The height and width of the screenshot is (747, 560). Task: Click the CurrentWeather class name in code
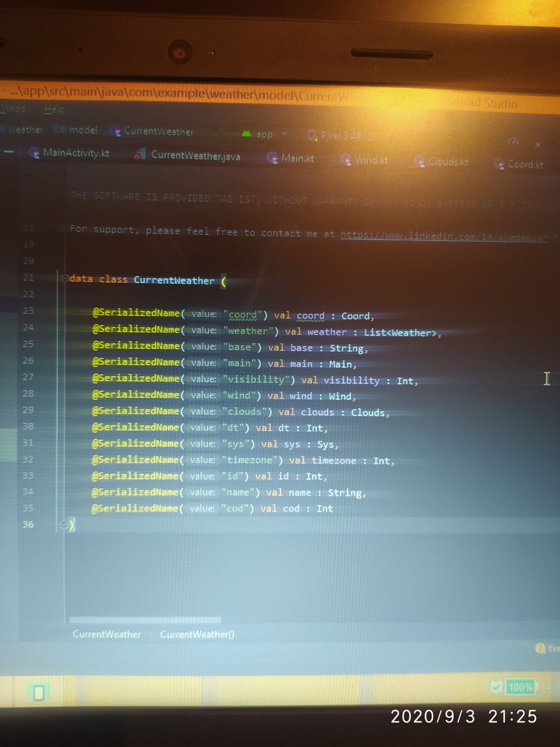(174, 280)
